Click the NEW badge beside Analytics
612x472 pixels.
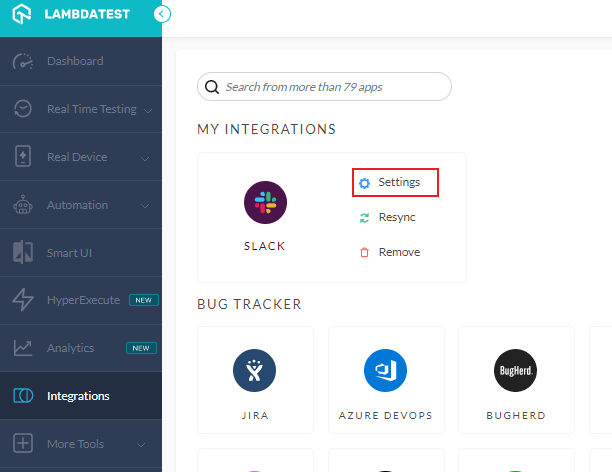141,348
